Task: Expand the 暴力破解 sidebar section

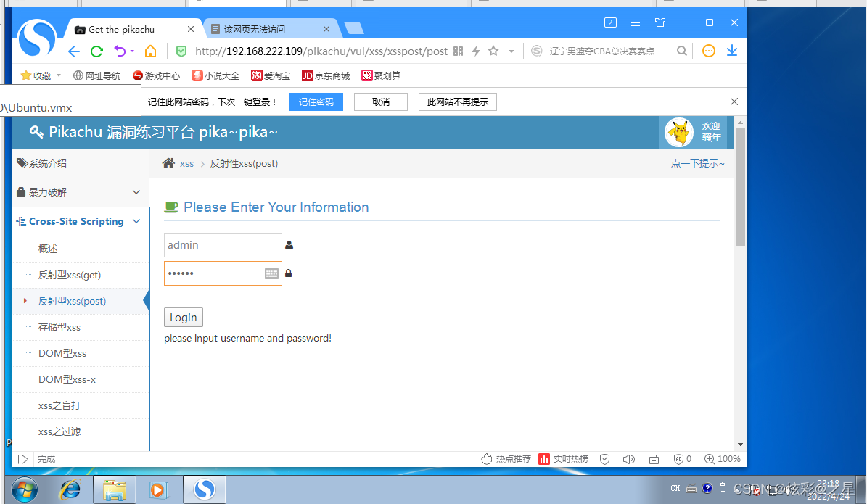Action: tap(81, 191)
